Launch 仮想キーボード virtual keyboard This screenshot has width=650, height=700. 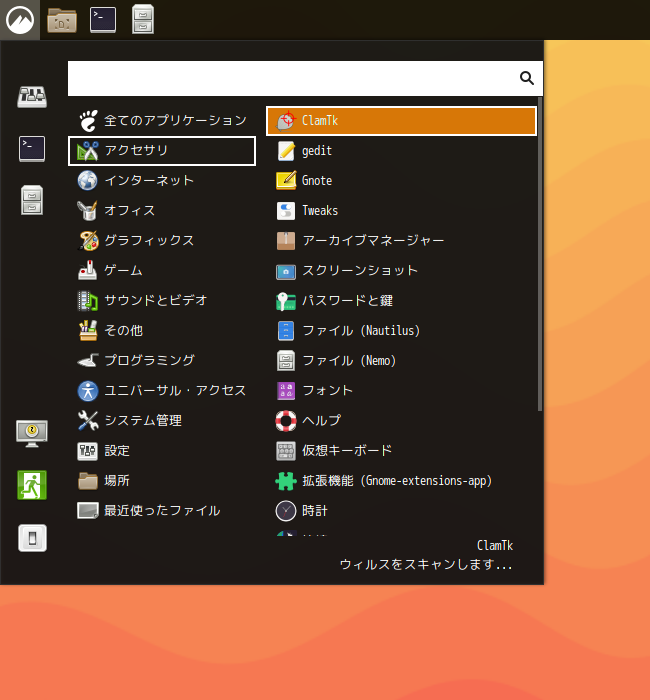coord(401,450)
